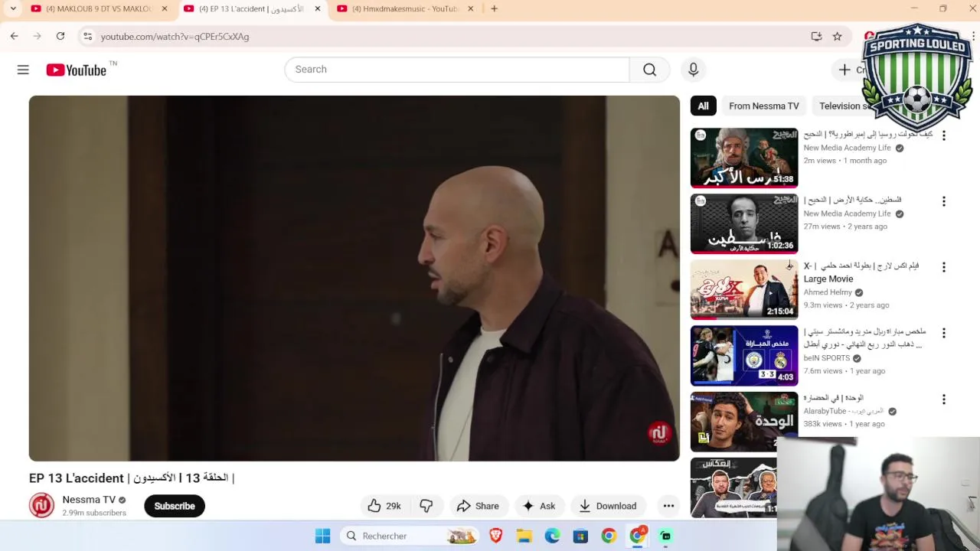The height and width of the screenshot is (551, 980).
Task: Open the Nessma TV channel name link
Action: tap(89, 499)
